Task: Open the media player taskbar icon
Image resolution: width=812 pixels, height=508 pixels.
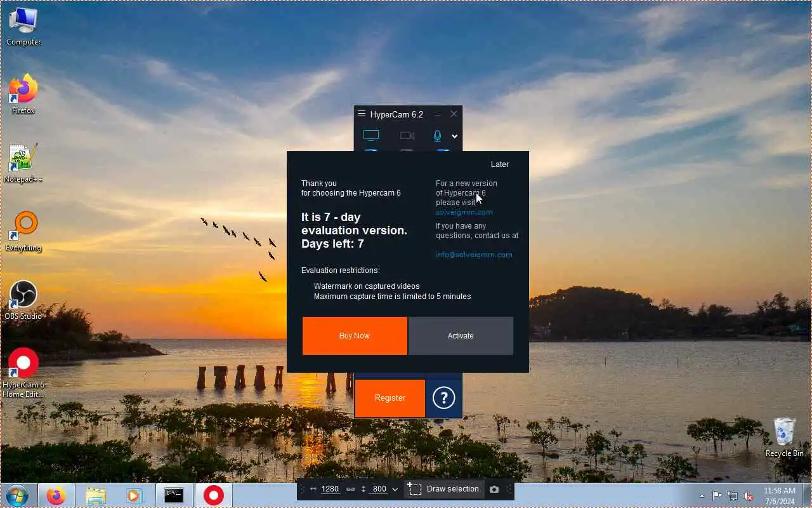Action: point(134,495)
